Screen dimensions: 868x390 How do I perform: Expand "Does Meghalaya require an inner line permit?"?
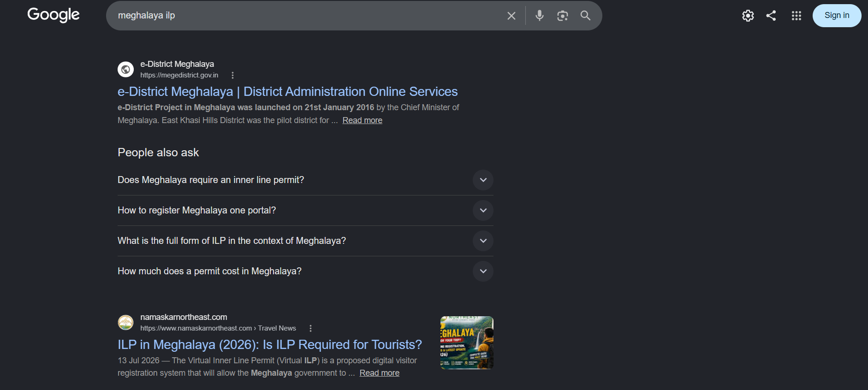[x=305, y=180]
